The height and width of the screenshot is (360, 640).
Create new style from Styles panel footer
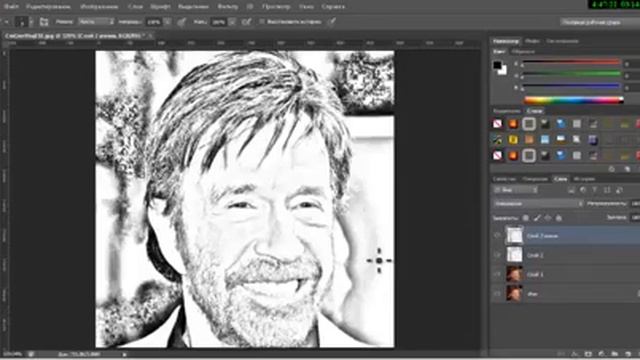(627, 169)
